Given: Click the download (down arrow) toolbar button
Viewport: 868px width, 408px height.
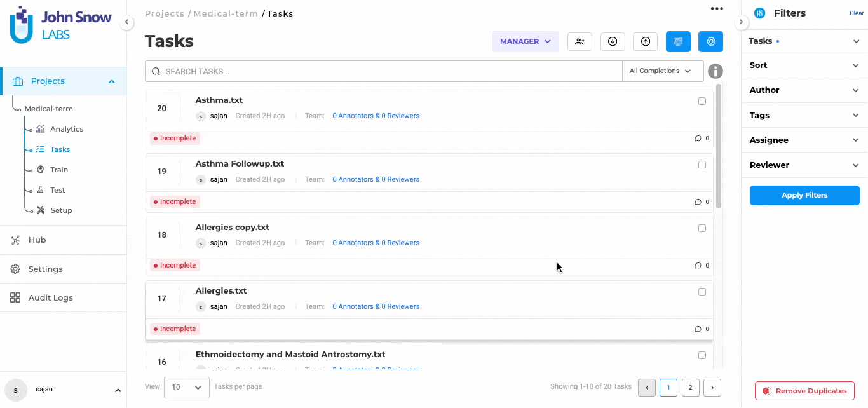Looking at the screenshot, I should [613, 41].
